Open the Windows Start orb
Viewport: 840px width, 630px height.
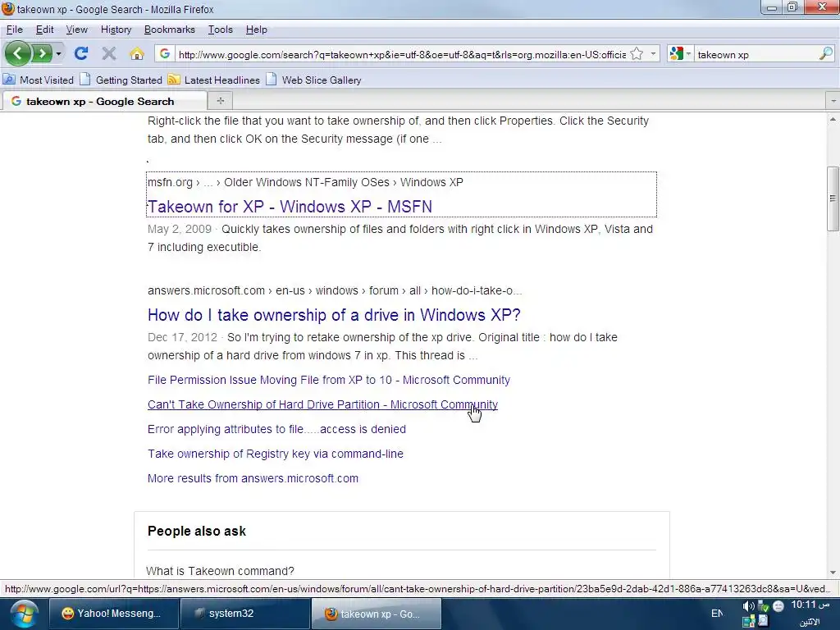[24, 614]
